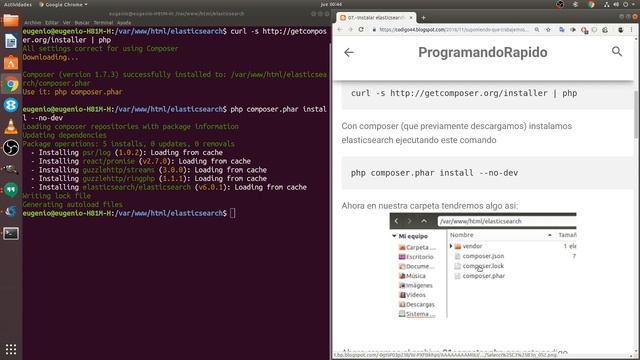Launch VLC media player from the dock

click(x=11, y=127)
